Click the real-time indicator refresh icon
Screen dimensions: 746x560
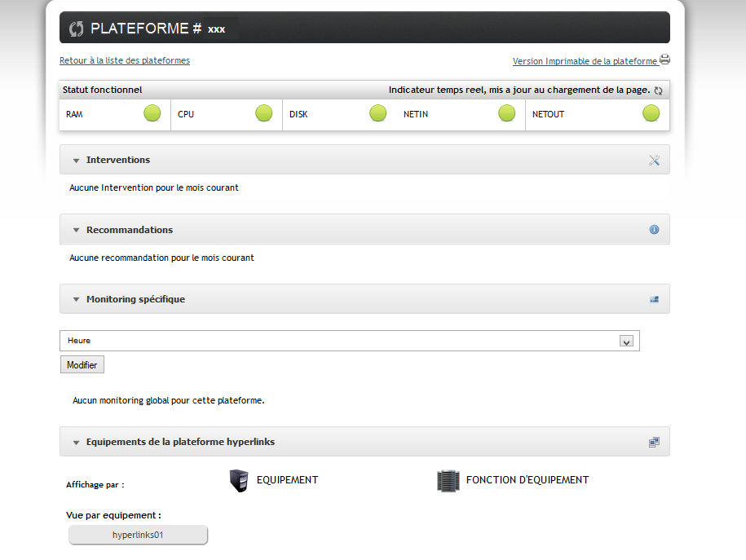click(x=658, y=90)
